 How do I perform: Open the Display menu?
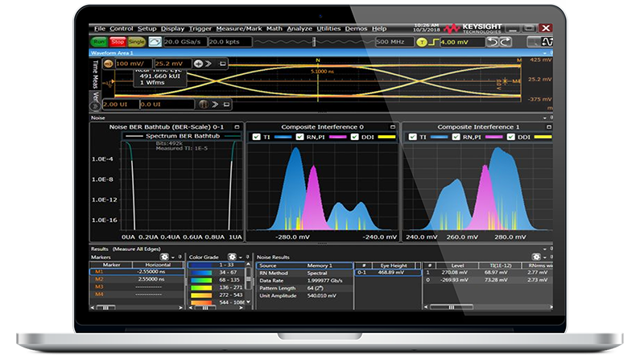(172, 29)
